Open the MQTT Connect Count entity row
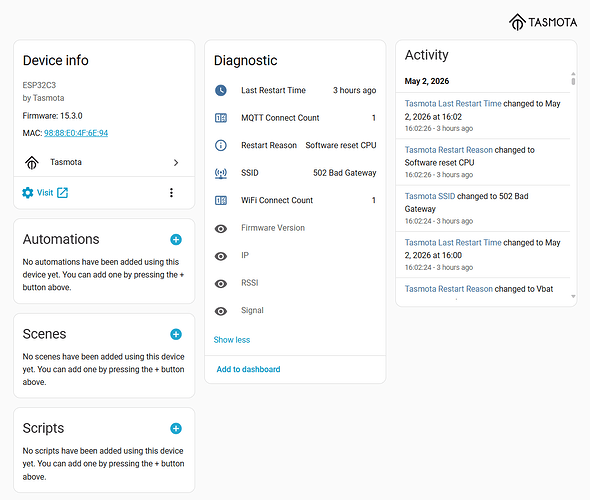The height and width of the screenshot is (500, 590). click(x=295, y=118)
